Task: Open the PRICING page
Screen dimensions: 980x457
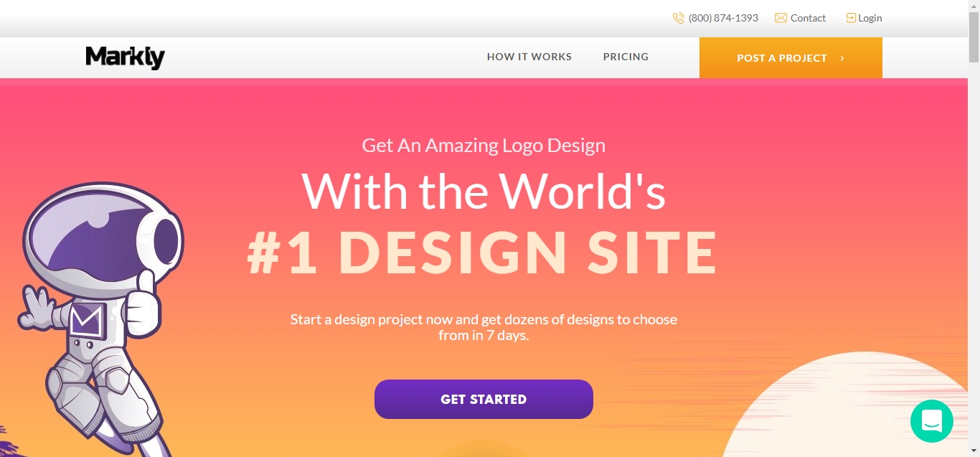Action: [x=625, y=57]
